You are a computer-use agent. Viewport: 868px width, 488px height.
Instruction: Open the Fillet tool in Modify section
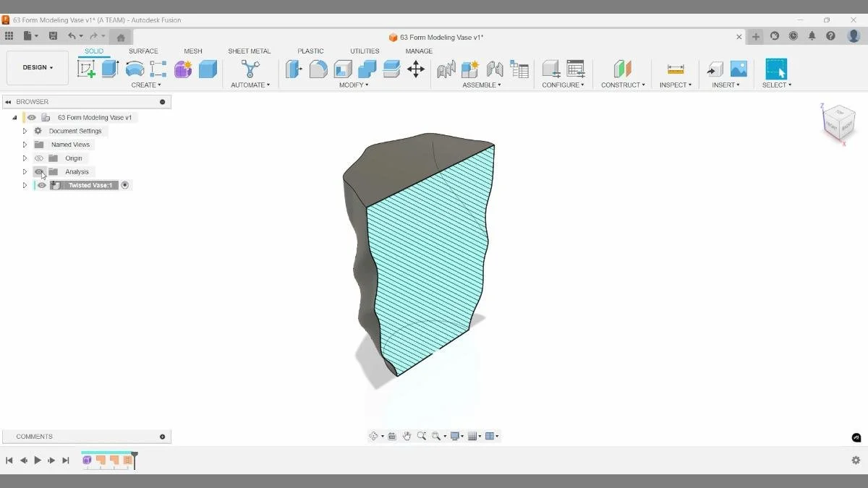(318, 69)
